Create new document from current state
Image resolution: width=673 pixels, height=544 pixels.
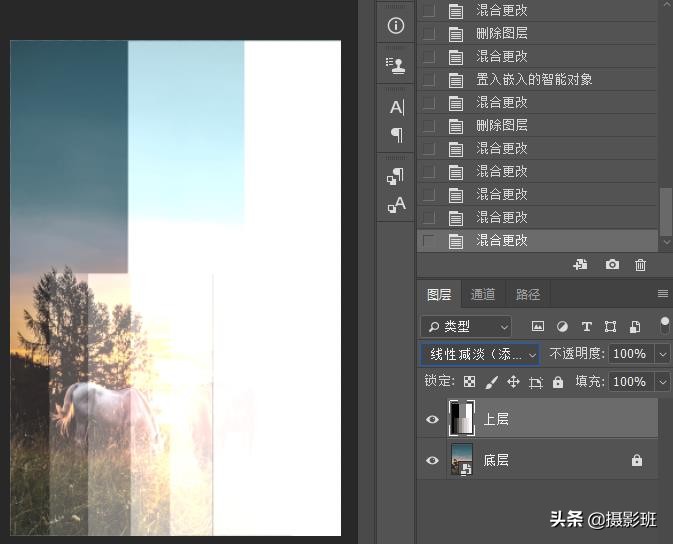click(x=580, y=264)
